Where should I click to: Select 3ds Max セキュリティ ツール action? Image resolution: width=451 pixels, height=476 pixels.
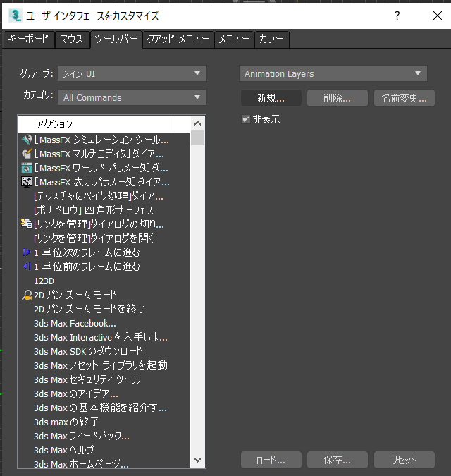87,379
